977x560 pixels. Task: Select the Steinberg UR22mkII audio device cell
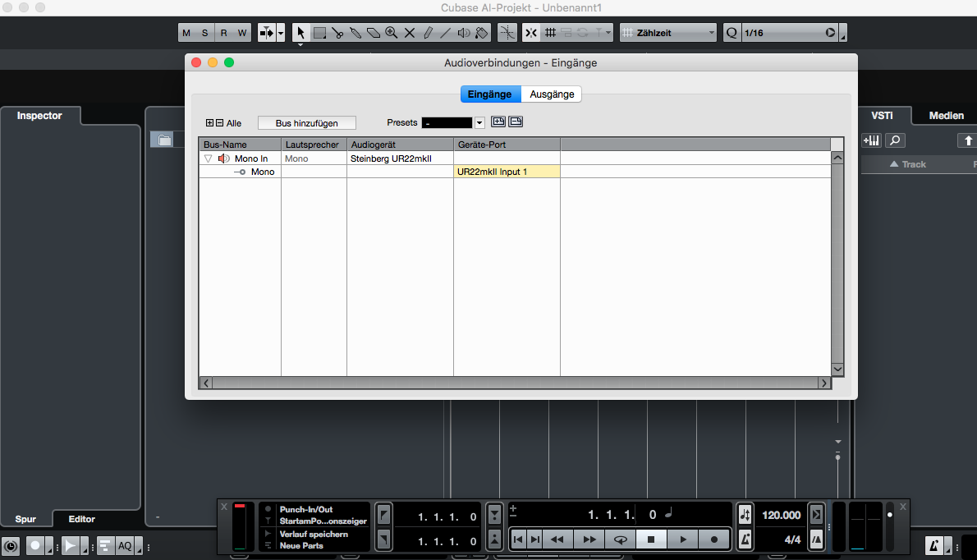400,158
